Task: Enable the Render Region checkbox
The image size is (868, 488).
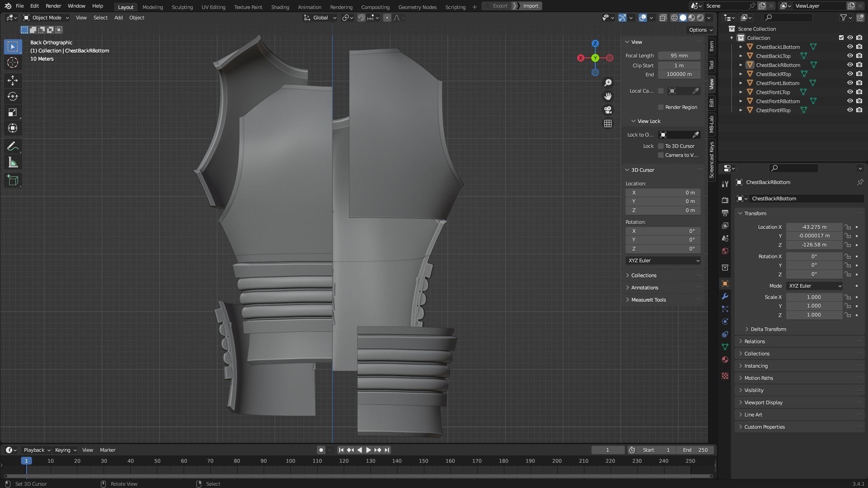Action: pyautogui.click(x=661, y=107)
